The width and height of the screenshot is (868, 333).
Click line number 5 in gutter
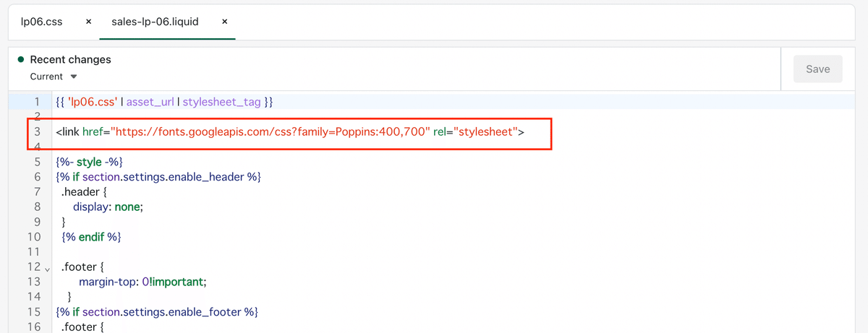point(36,163)
